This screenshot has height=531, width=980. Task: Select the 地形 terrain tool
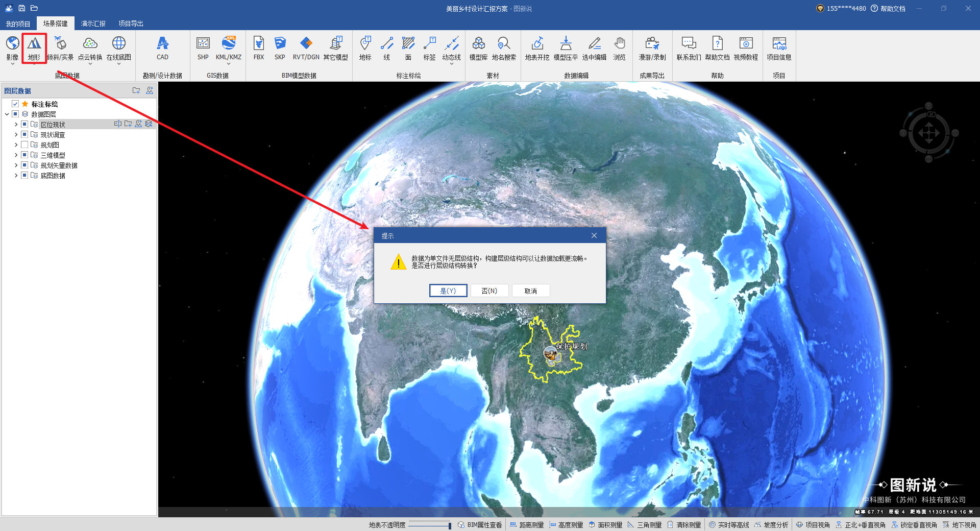(34, 48)
